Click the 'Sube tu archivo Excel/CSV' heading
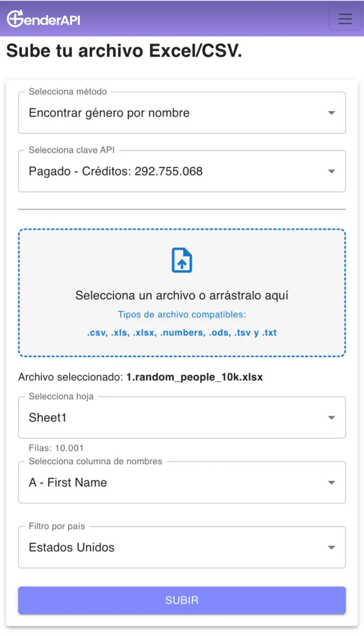The height and width of the screenshot is (636, 364). pyautogui.click(x=124, y=51)
